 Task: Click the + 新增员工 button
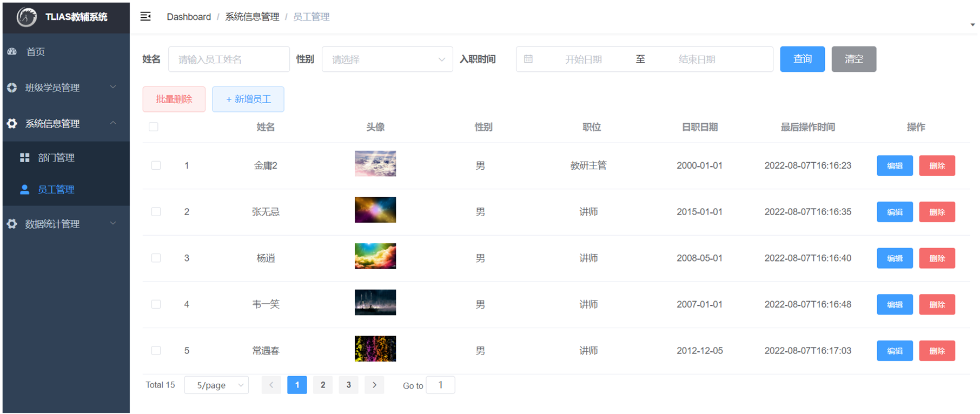(x=248, y=99)
